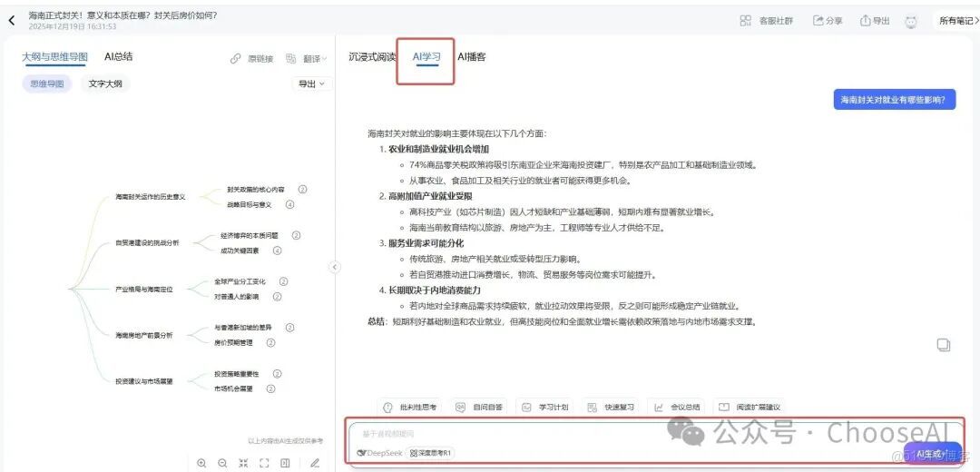The height and width of the screenshot is (472, 980).
Task: Click the 分享 share button
Action: click(828, 21)
